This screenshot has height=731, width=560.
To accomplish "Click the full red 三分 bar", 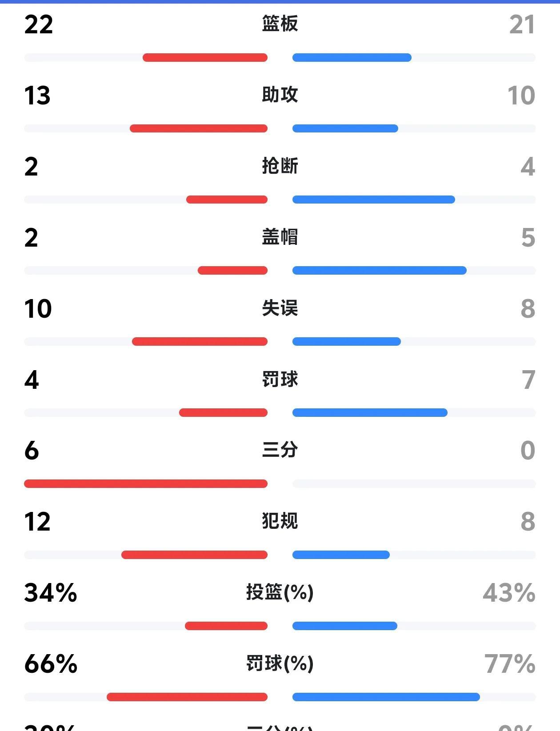I will tap(146, 483).
